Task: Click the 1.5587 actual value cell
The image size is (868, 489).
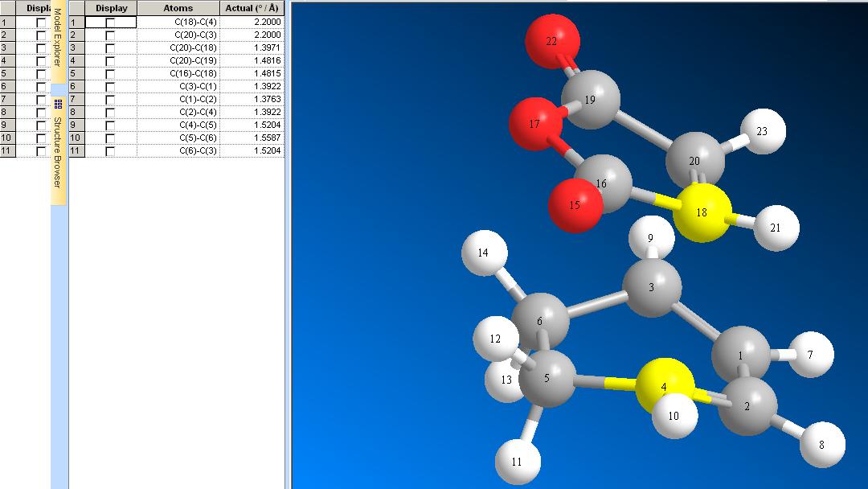Action: point(252,138)
